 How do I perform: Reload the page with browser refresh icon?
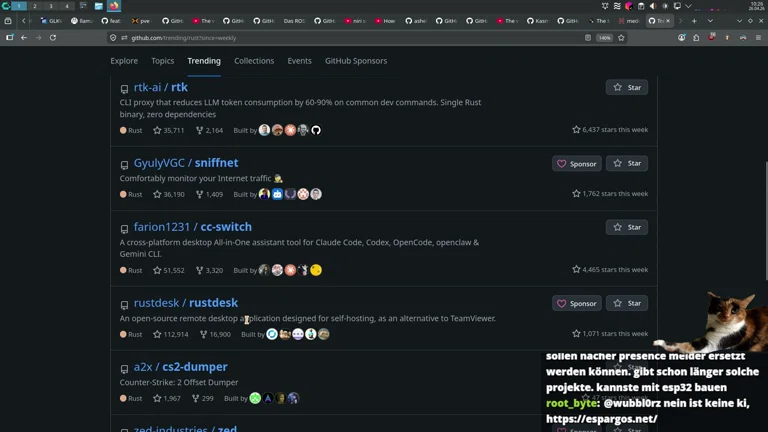tap(53, 38)
